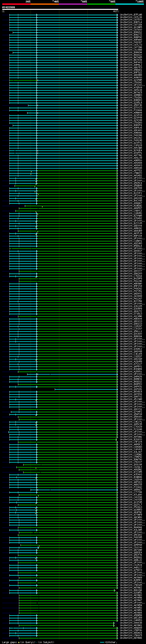
Task: Click the green alignment bar for UniRef100_B6HFE0
Action: click(68, 384)
